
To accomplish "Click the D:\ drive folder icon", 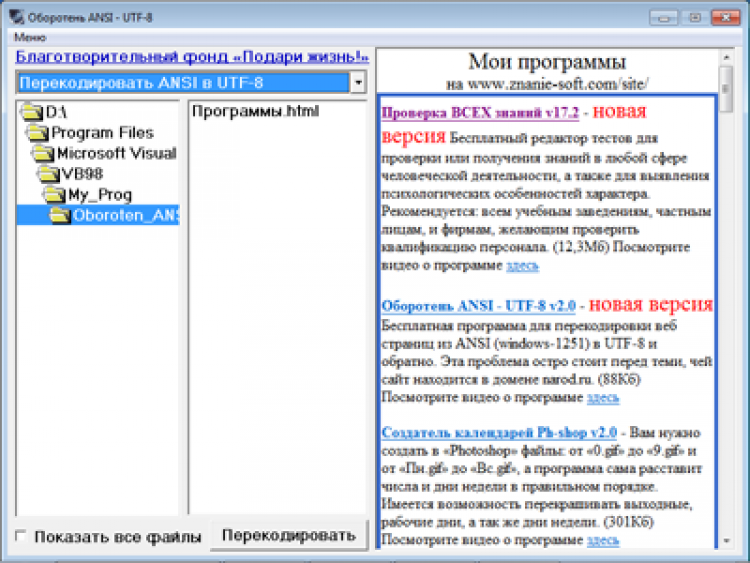I will [x=32, y=112].
